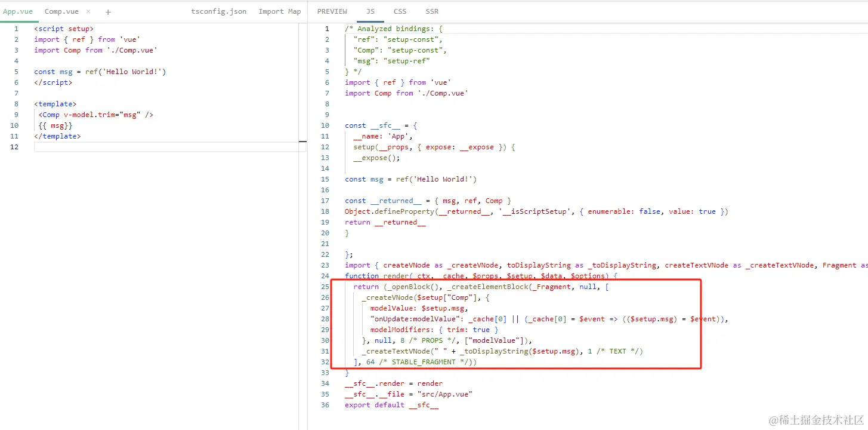Open the Import Map tab
868x430 pixels.
280,11
